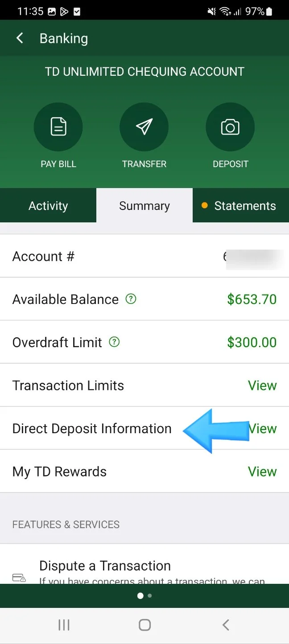The width and height of the screenshot is (289, 644).
Task: Switch to the Statements tab
Action: [241, 205]
